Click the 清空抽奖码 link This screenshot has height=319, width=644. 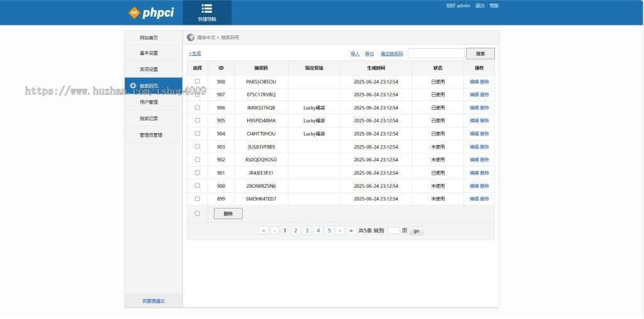tap(391, 54)
